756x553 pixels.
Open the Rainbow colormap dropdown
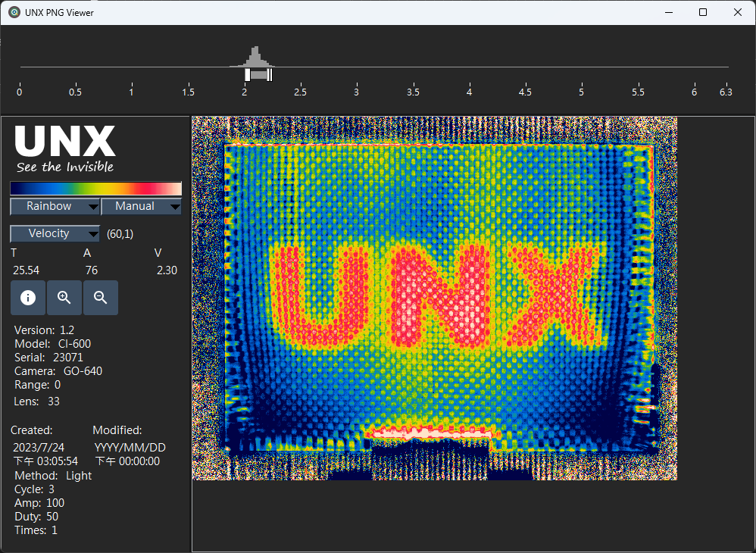coord(55,206)
